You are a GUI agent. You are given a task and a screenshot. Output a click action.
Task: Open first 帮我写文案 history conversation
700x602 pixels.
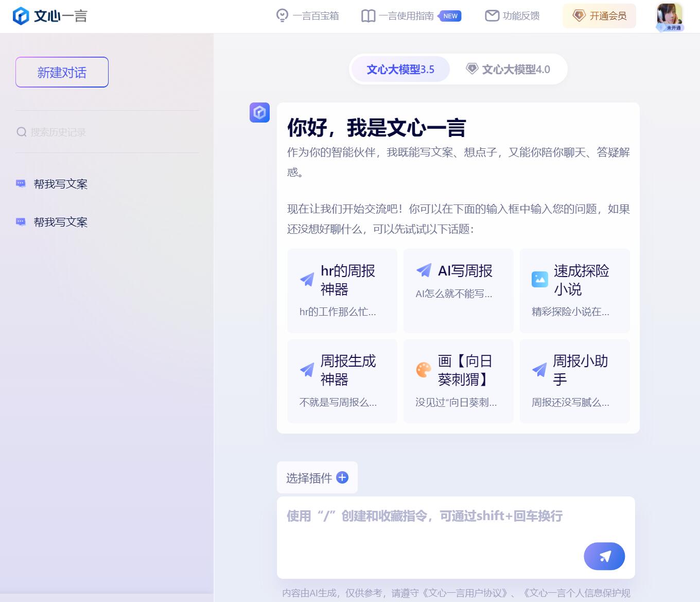pos(61,184)
